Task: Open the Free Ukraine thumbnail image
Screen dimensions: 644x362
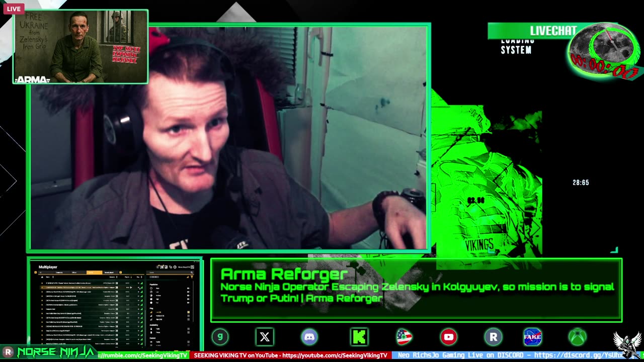Action: click(80, 46)
